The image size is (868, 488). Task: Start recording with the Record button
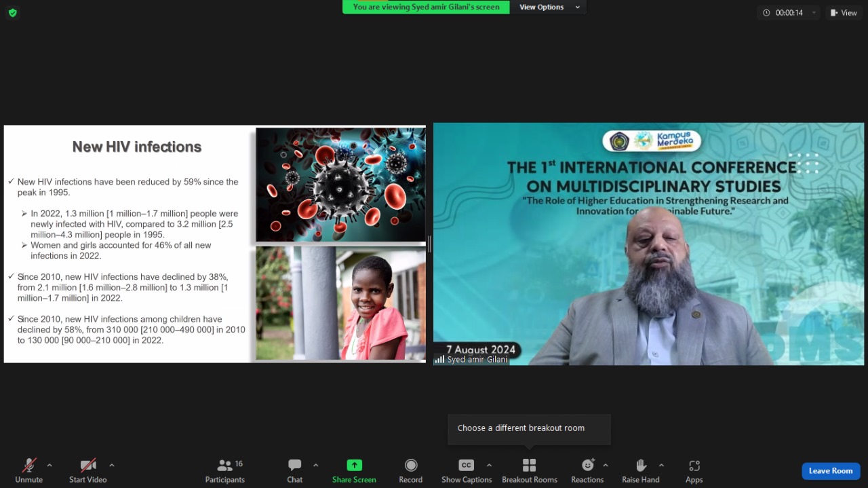pyautogui.click(x=410, y=470)
